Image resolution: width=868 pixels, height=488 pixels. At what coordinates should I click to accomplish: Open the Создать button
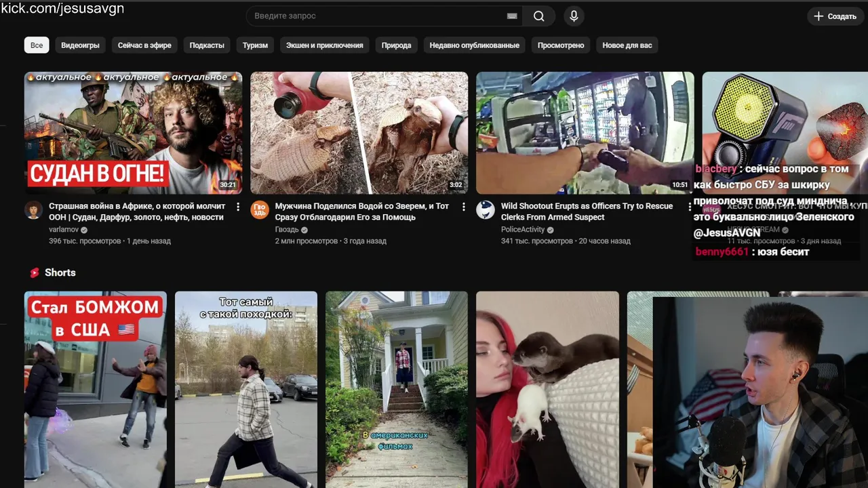tap(836, 16)
